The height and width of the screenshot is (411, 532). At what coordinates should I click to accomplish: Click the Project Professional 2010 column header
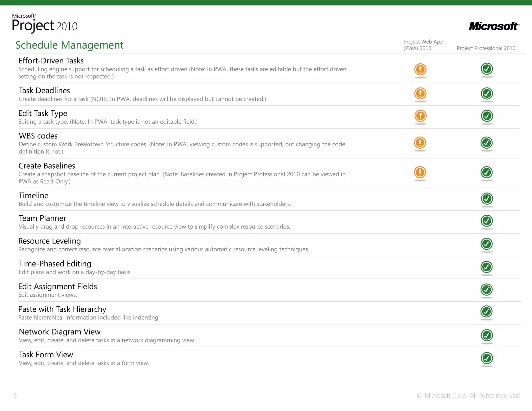pos(486,48)
